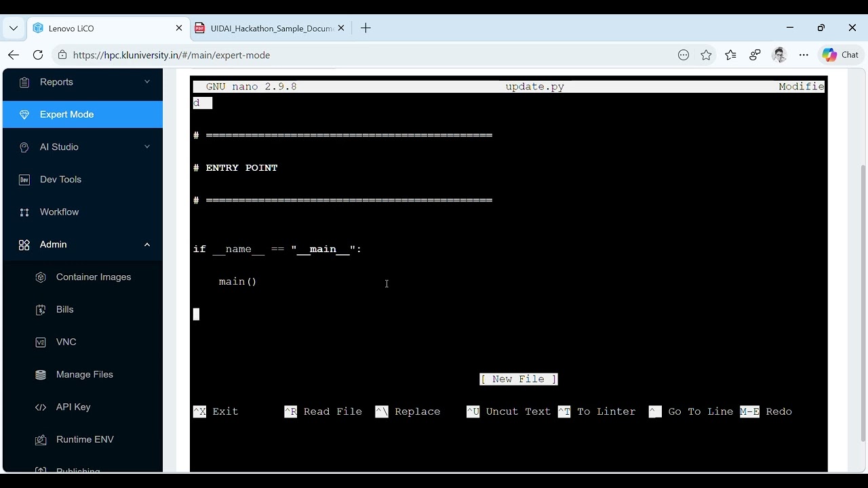View site information lock icon

(62, 55)
